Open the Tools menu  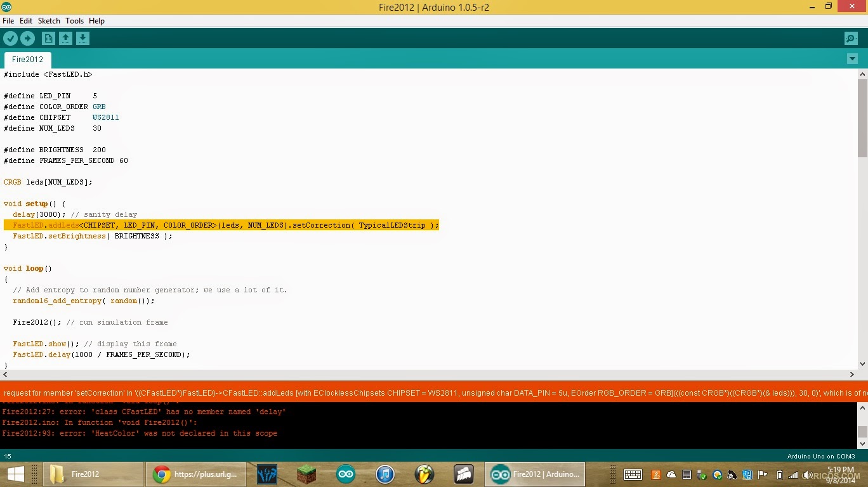74,21
